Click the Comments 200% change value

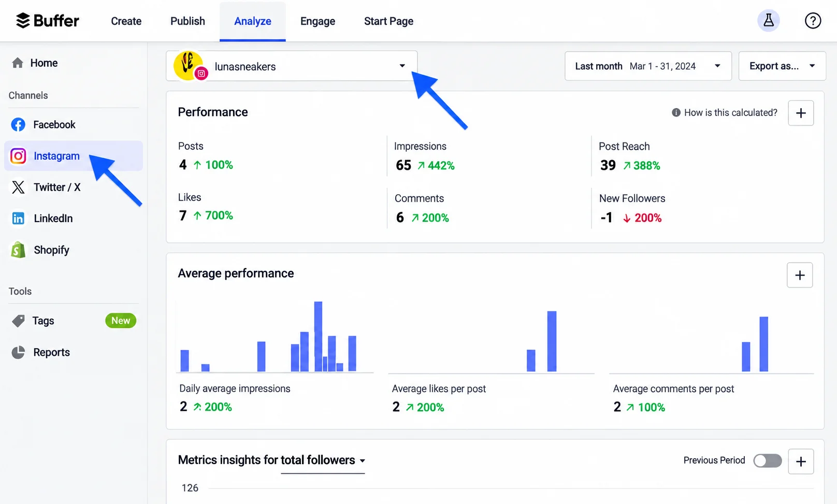coord(430,218)
